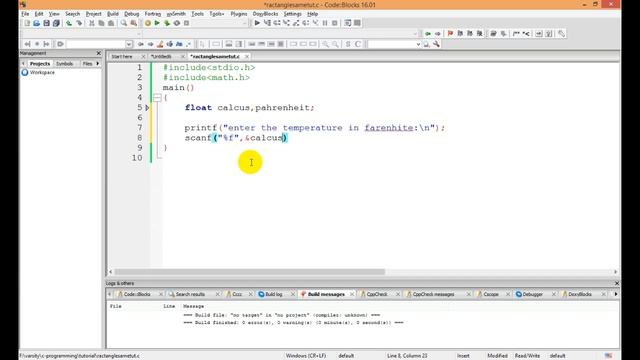Show next Management tabs with right arrow
Viewport: 640px width, 360px height.
pyautogui.click(x=98, y=64)
